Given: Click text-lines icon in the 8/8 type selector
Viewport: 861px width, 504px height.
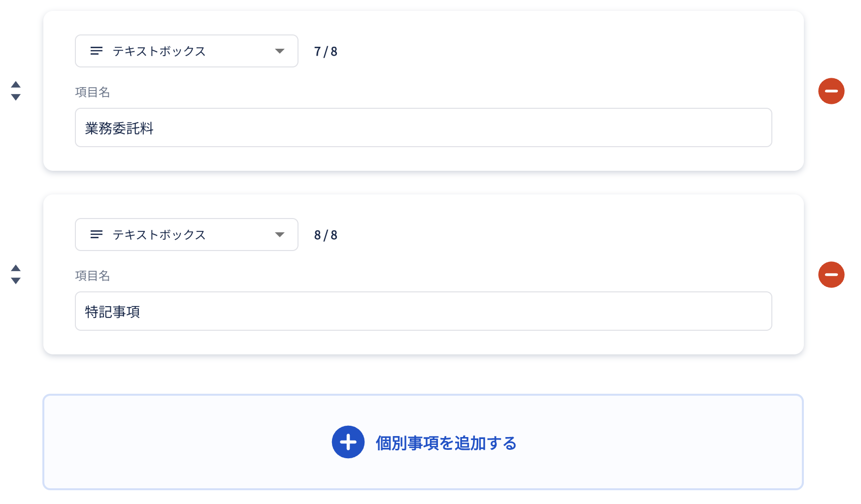Looking at the screenshot, I should point(97,234).
